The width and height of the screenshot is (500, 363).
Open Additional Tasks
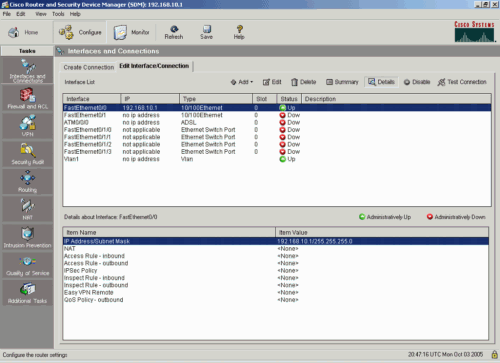coord(28,293)
